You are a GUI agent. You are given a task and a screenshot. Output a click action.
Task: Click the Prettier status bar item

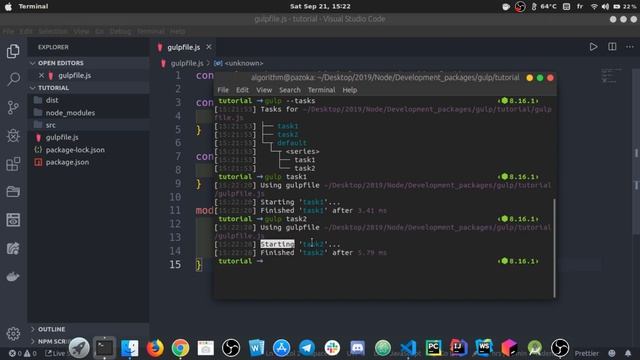tap(587, 353)
